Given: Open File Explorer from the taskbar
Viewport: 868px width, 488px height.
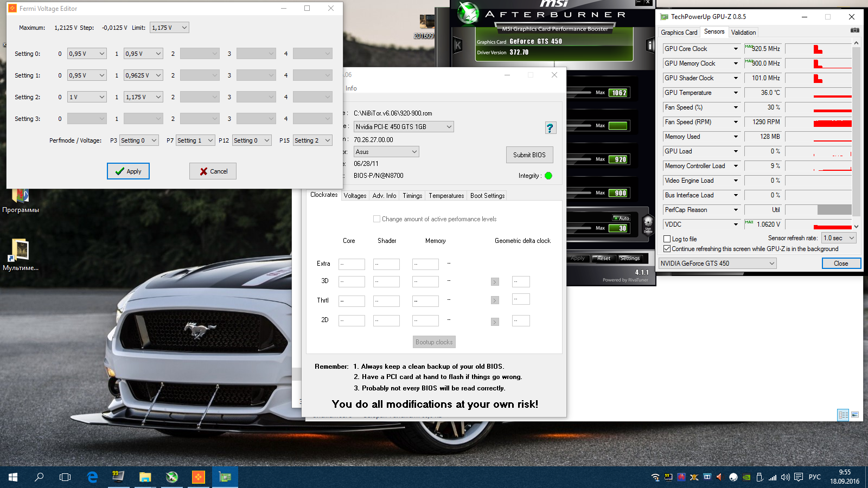Looking at the screenshot, I should [145, 477].
